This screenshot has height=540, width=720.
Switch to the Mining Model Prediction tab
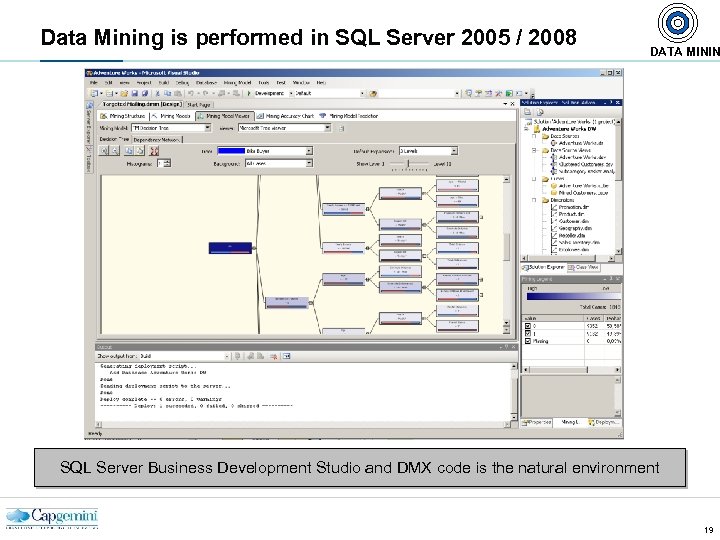pyautogui.click(x=349, y=116)
